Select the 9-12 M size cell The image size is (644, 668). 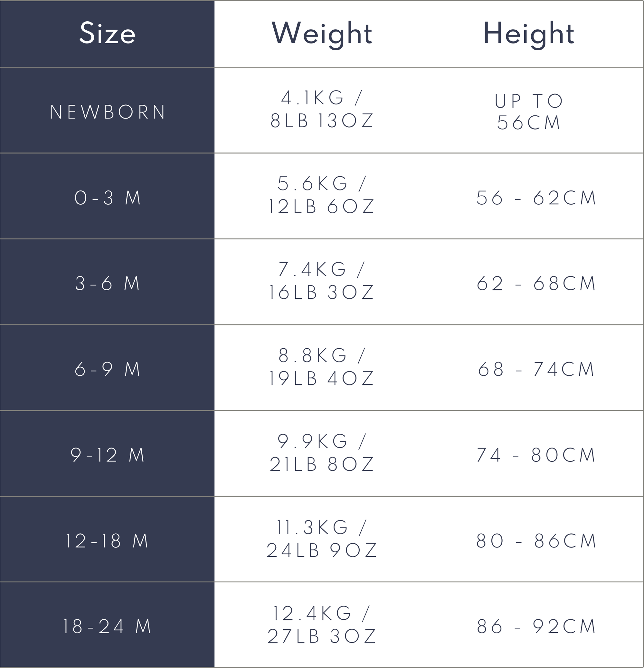click(x=107, y=455)
